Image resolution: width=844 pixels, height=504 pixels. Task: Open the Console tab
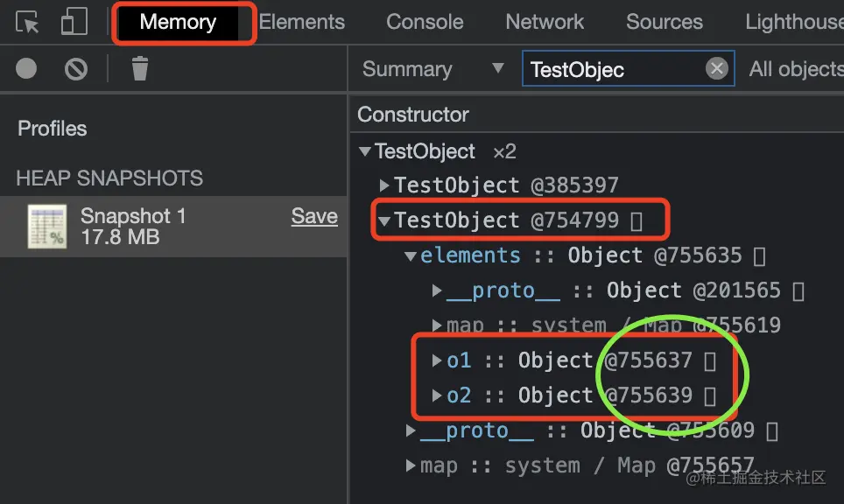tap(425, 22)
